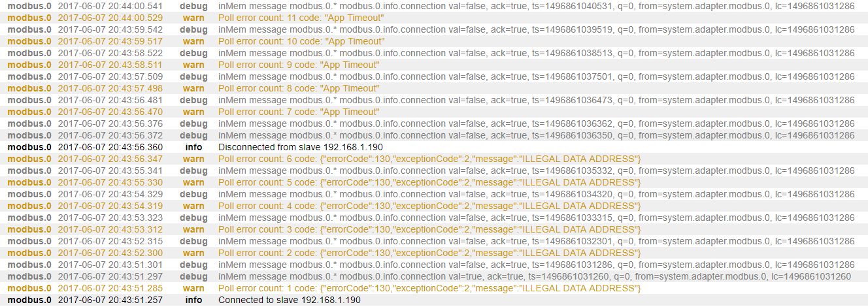The width and height of the screenshot is (868, 307).
Task: Click the modbus.0 source in the 20:43:53.312 row
Action: [29, 229]
